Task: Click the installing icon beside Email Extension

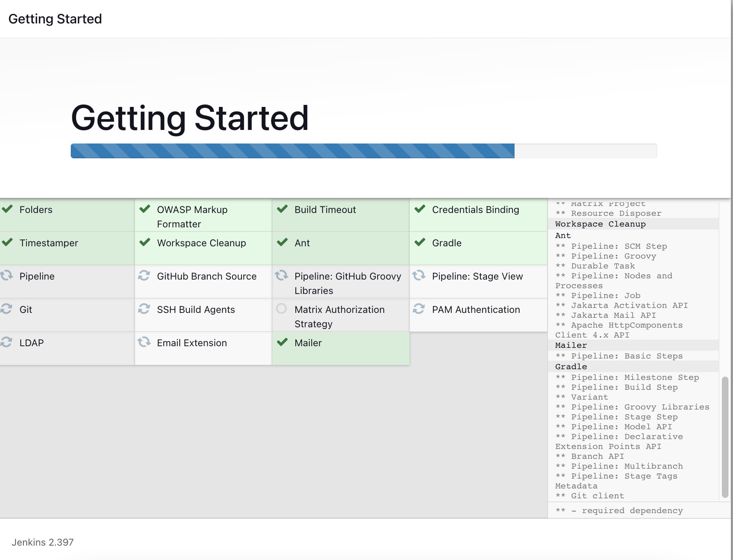Action: coord(144,342)
